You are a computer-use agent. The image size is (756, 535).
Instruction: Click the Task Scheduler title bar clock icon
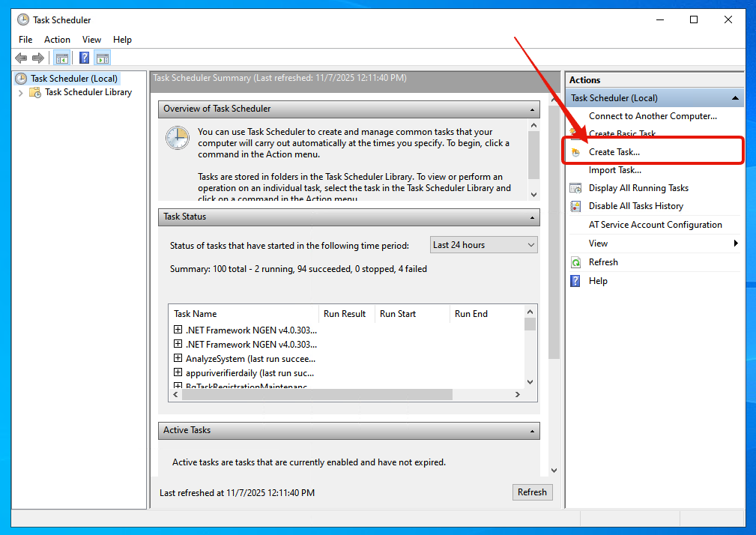tap(23, 19)
